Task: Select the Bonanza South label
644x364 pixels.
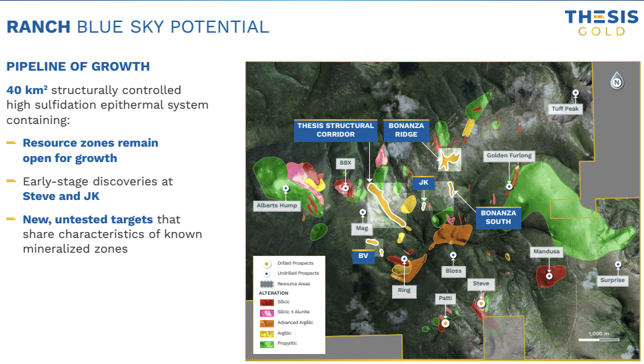Action: pos(498,217)
